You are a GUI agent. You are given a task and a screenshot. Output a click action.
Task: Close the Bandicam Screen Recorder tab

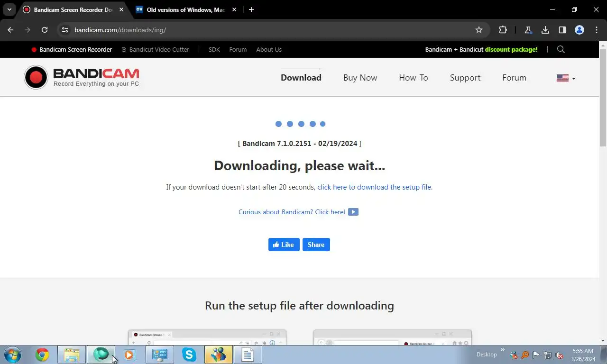(122, 9)
